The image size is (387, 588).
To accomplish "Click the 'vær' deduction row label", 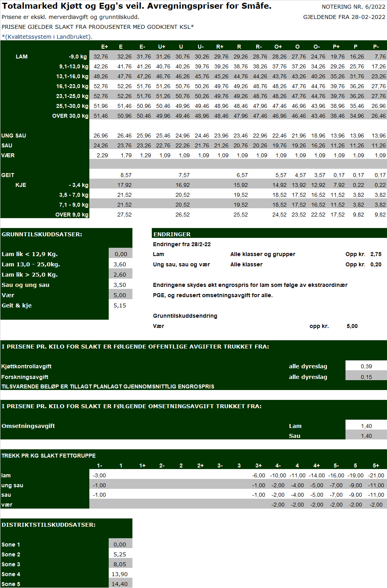I will (7, 505).
